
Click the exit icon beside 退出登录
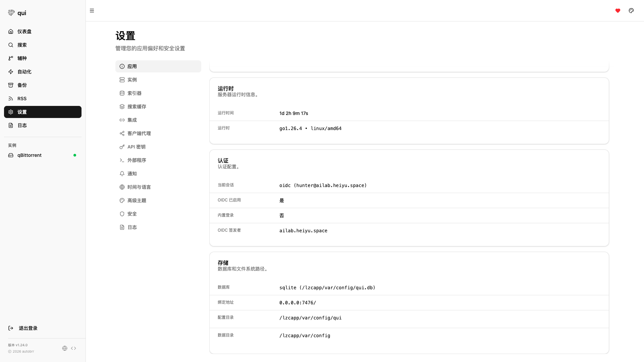11,328
